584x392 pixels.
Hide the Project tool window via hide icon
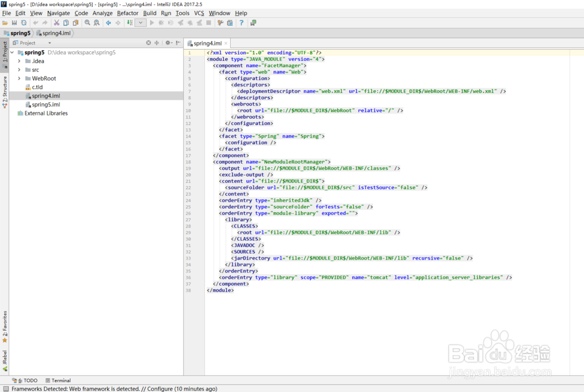click(178, 43)
